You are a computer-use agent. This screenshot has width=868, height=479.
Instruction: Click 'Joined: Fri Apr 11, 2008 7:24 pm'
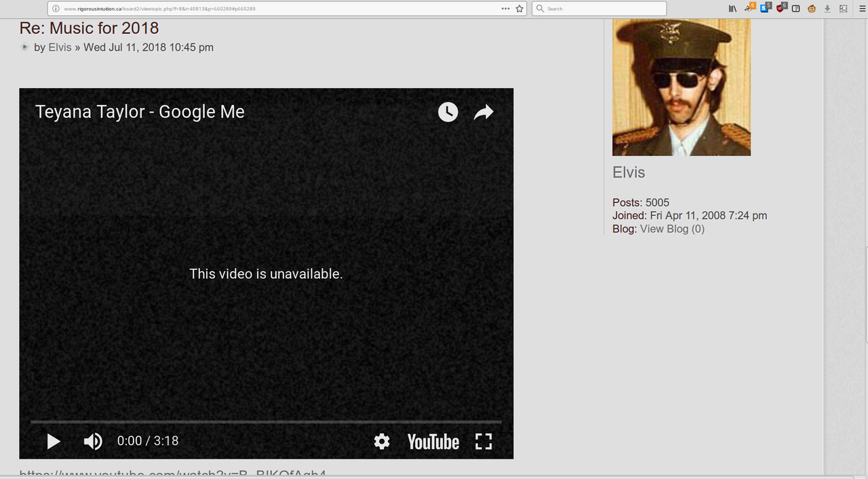coord(690,216)
